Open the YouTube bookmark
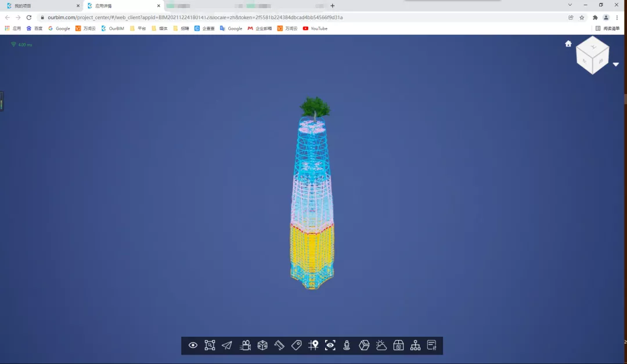This screenshot has width=627, height=364. pos(315,28)
